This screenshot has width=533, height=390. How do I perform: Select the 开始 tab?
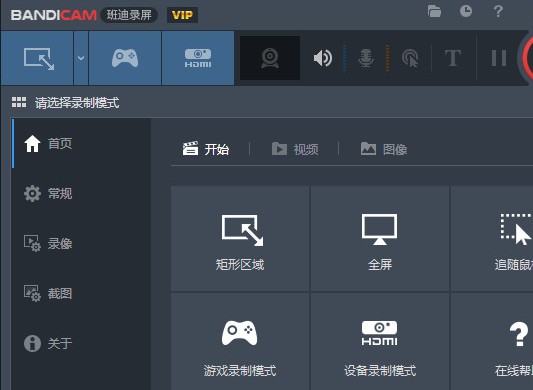[206, 149]
